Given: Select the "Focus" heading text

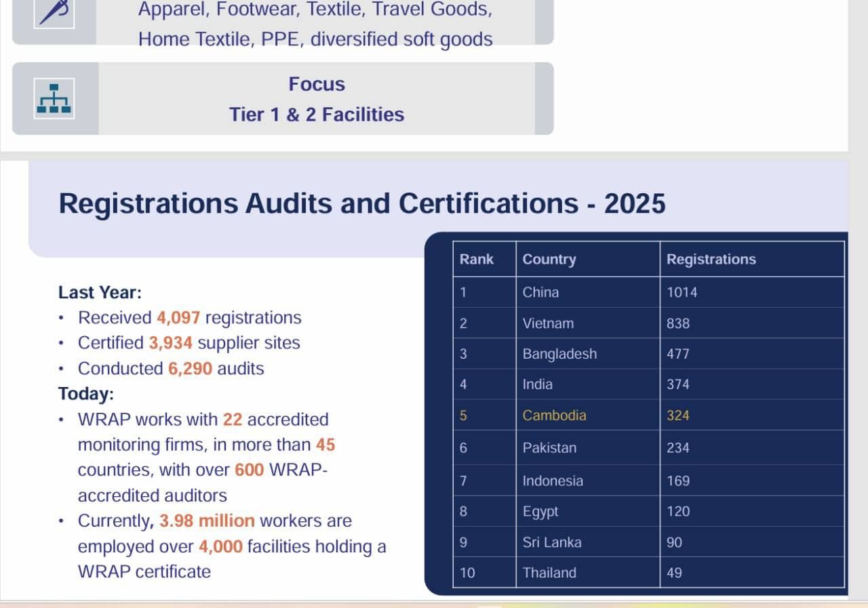Looking at the screenshot, I should pyautogui.click(x=317, y=84).
